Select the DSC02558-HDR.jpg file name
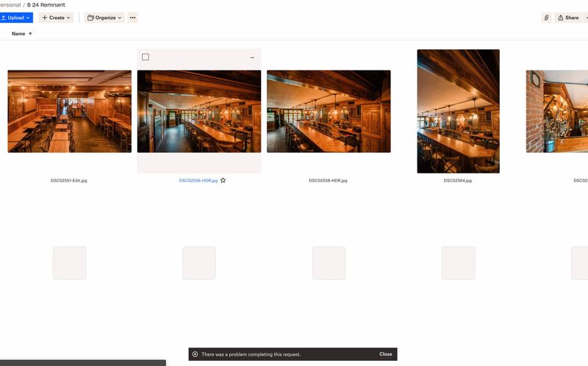588x366 pixels. [328, 180]
